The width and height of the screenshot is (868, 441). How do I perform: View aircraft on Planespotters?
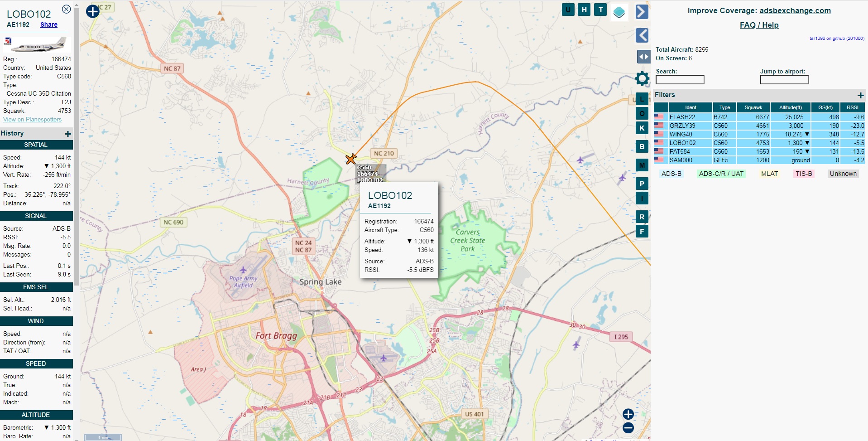[x=32, y=120]
